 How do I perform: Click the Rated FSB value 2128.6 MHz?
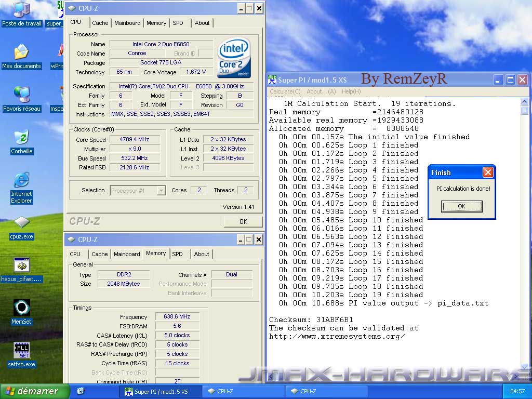coord(135,167)
